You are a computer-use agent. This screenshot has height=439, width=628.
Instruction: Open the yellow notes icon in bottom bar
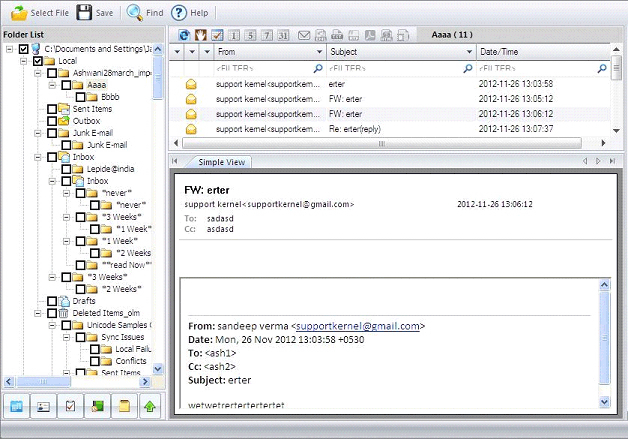click(x=124, y=407)
